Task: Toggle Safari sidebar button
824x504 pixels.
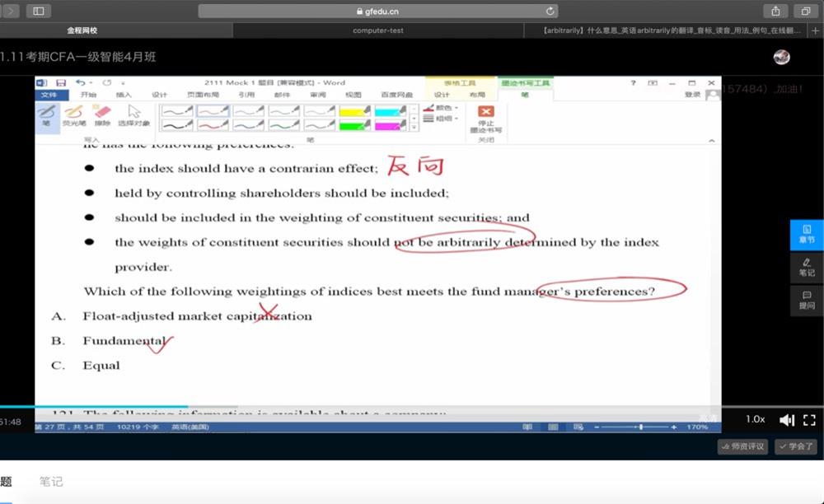Action: click(x=39, y=11)
